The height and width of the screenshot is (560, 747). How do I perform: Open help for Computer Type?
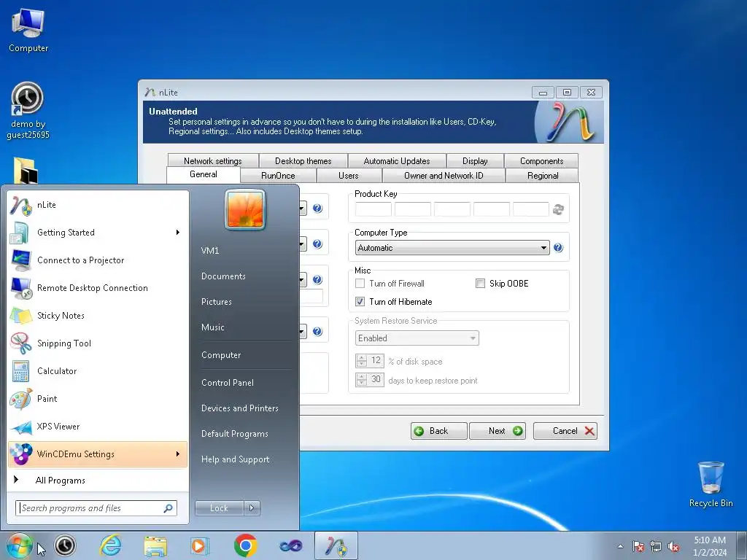558,248
